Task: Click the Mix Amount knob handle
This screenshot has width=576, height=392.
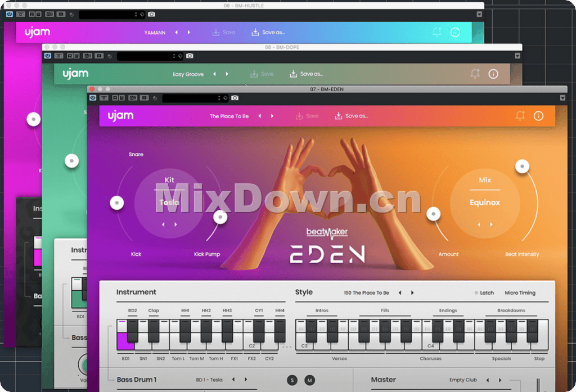Action: pyautogui.click(x=434, y=214)
